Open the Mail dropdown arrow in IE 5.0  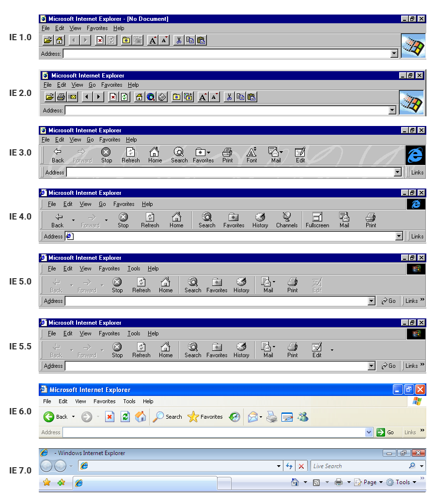(274, 282)
